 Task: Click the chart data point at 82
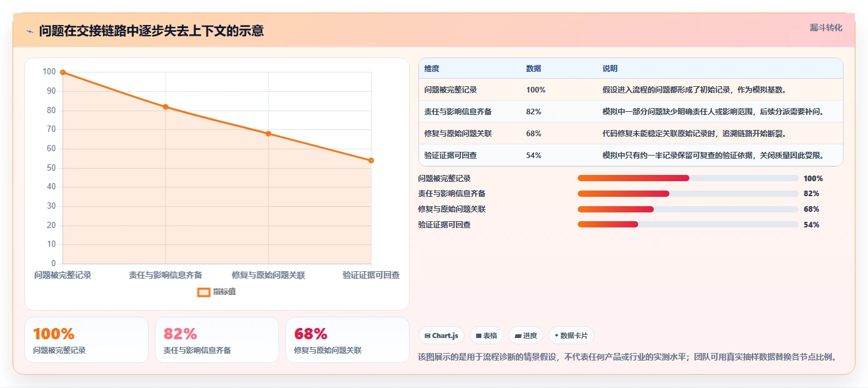165,107
